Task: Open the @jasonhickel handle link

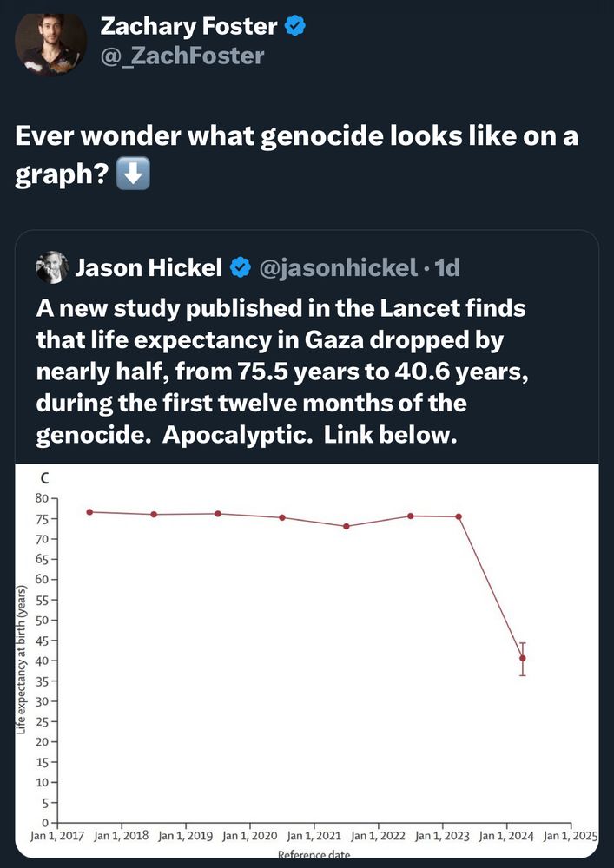Action: click(x=340, y=268)
